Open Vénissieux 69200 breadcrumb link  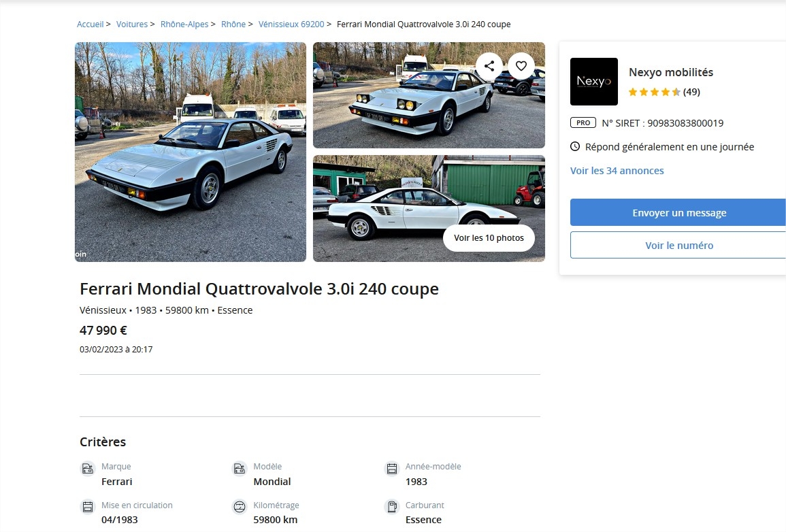(x=291, y=24)
